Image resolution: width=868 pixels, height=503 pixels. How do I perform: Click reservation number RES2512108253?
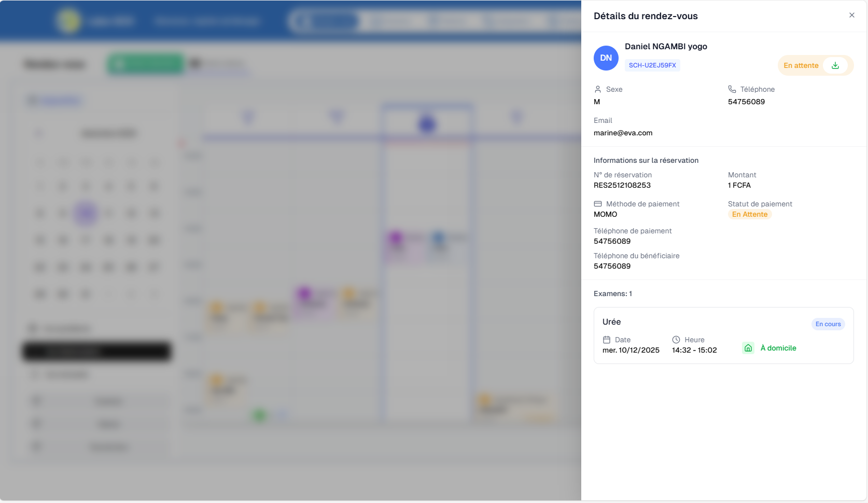(x=622, y=185)
